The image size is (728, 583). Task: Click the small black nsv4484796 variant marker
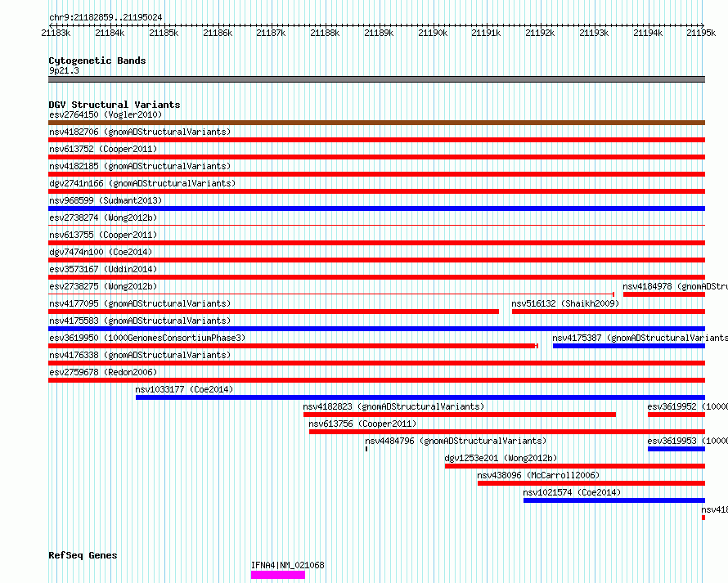click(x=366, y=449)
